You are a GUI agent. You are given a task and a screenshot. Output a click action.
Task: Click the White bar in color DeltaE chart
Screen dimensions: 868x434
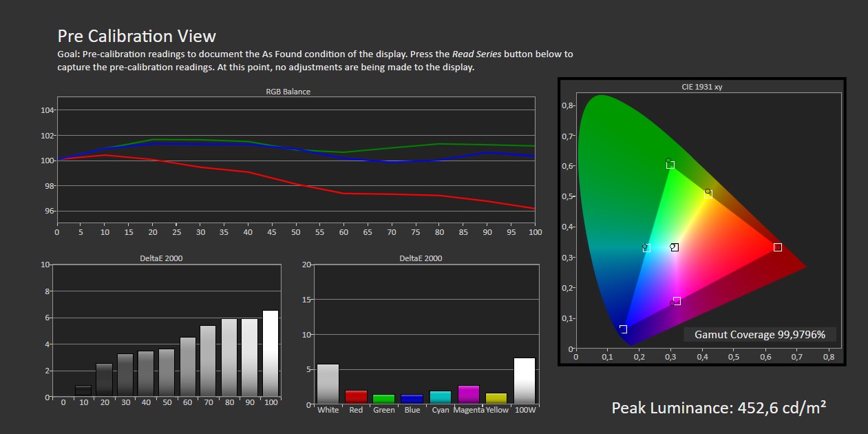coord(328,384)
